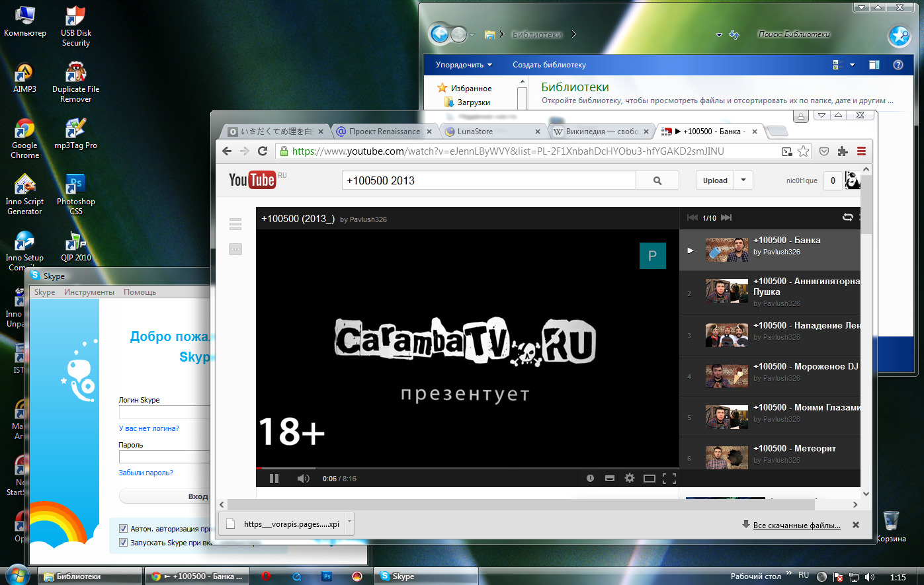Click the Upload button
The width and height of the screenshot is (924, 585).
pyautogui.click(x=715, y=180)
